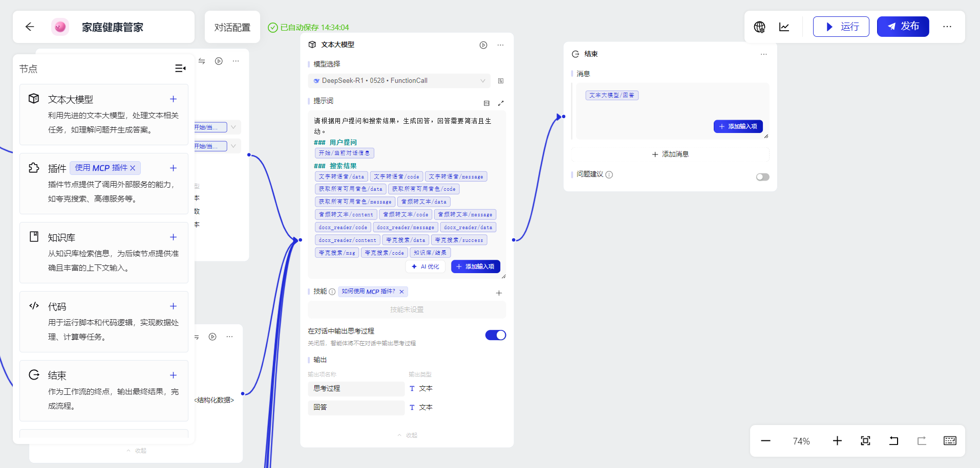Viewport: 980px width, 468px height.
Task: Click the 回答 output name field
Action: (356, 408)
